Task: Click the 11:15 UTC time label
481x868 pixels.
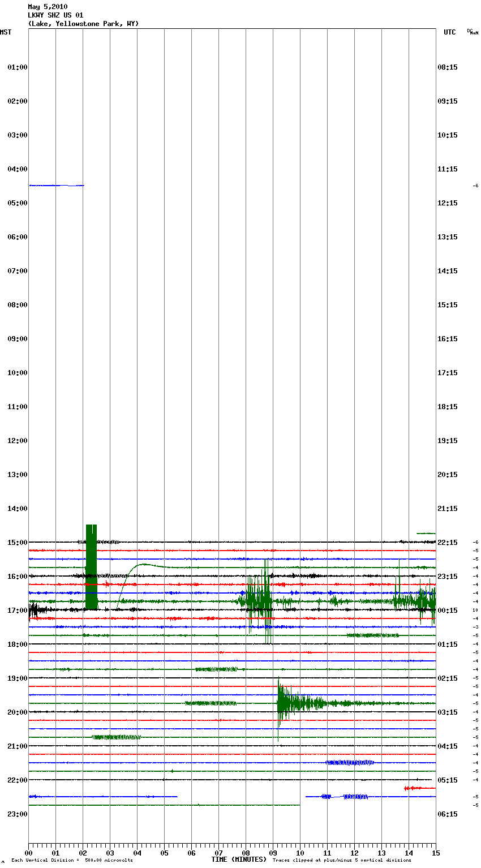Action: coord(448,169)
